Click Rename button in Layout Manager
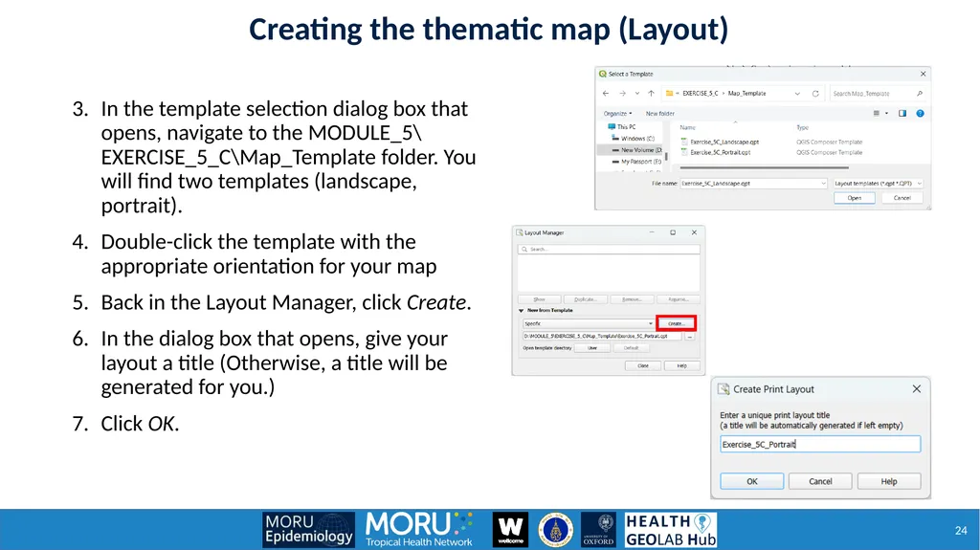Screen dimensions: 980x550 (679, 299)
